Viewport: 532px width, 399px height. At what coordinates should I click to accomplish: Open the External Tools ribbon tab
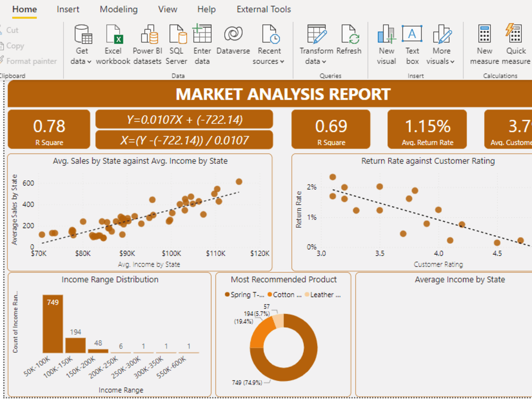(x=263, y=9)
